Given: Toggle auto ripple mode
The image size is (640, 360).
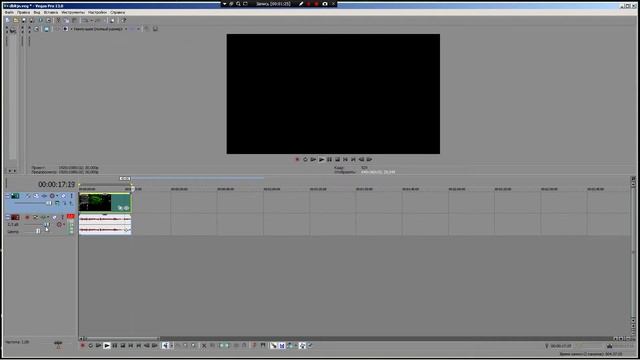Looking at the screenshot, I should point(290,346).
